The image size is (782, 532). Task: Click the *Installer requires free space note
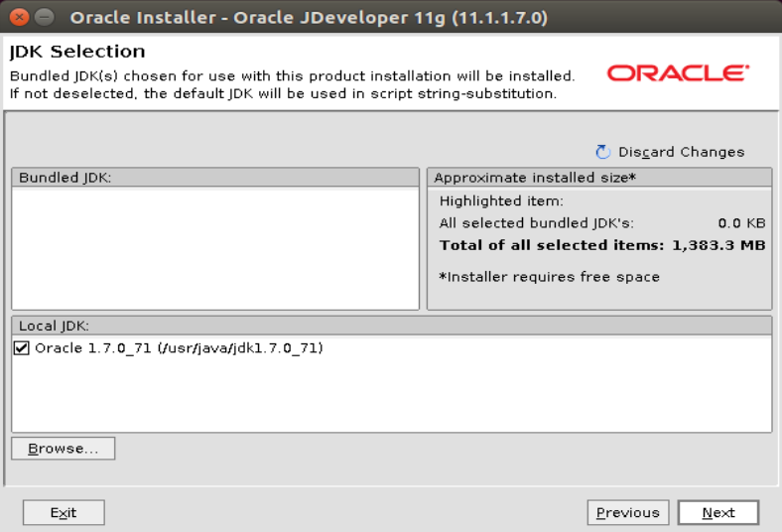tap(549, 277)
